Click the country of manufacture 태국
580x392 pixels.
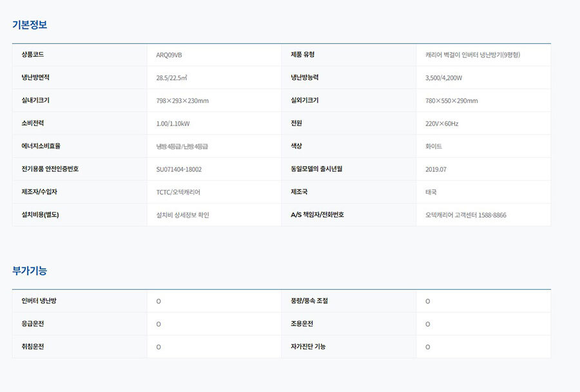431,192
